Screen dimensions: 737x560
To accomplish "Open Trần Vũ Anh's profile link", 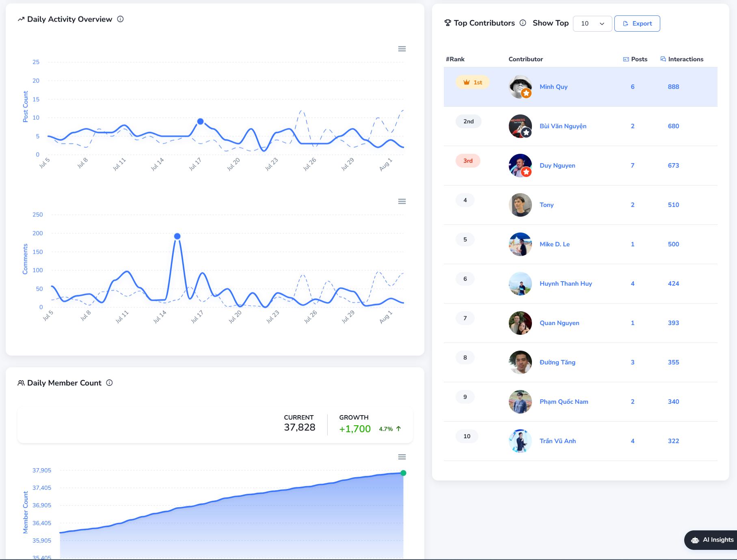I will [x=558, y=441].
